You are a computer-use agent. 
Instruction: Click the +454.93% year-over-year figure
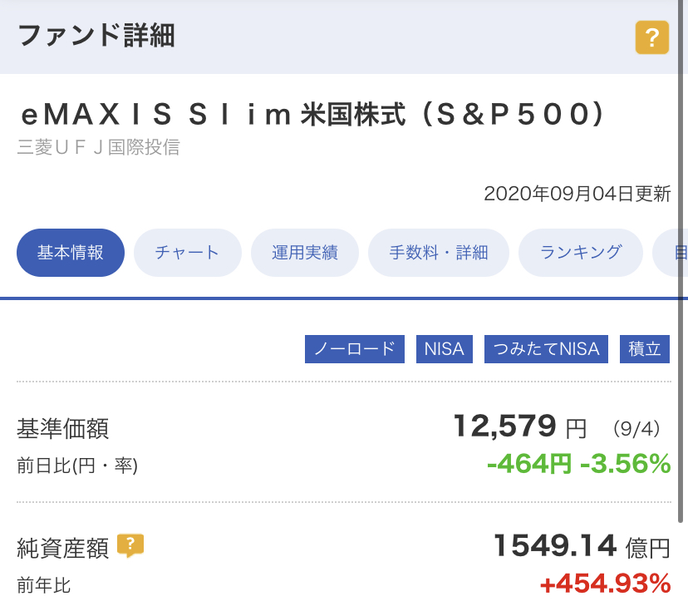pyautogui.click(x=606, y=584)
